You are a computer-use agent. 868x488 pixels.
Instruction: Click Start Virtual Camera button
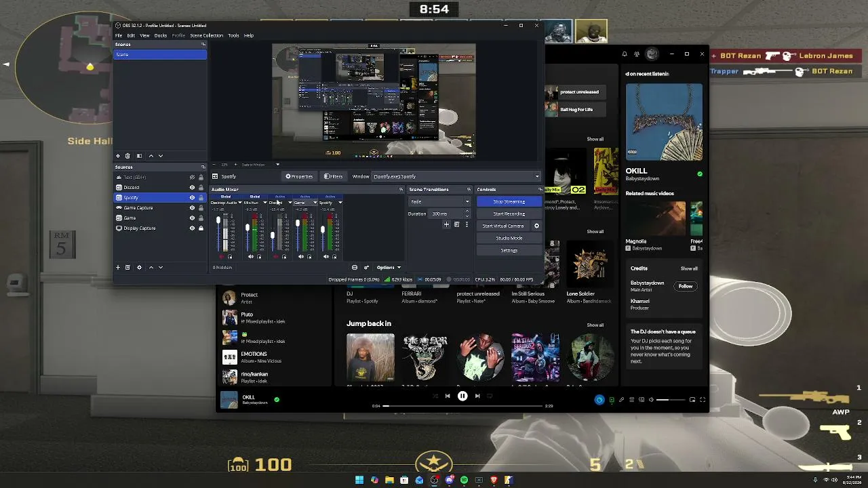click(503, 226)
